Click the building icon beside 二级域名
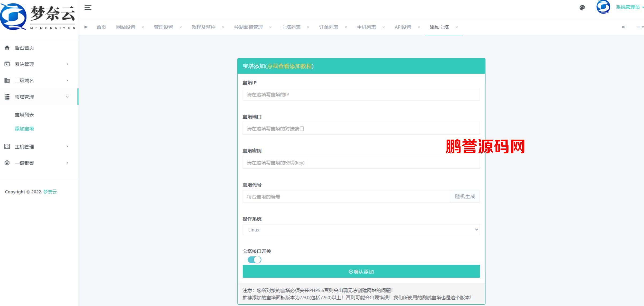 7,80
